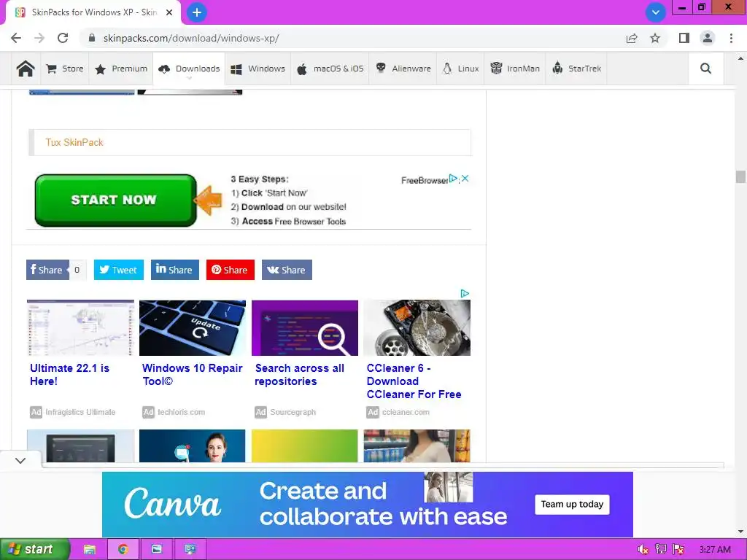Collapse the bottom banner with chevron

(20, 461)
